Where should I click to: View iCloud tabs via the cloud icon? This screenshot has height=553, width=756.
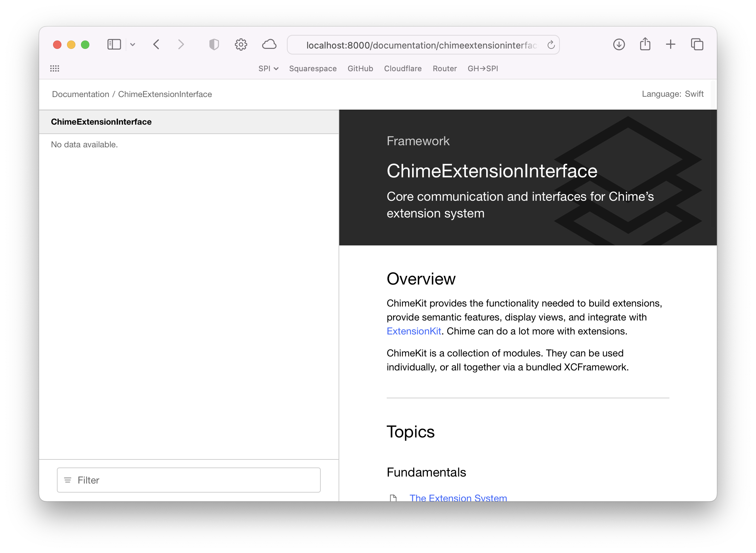coord(269,44)
